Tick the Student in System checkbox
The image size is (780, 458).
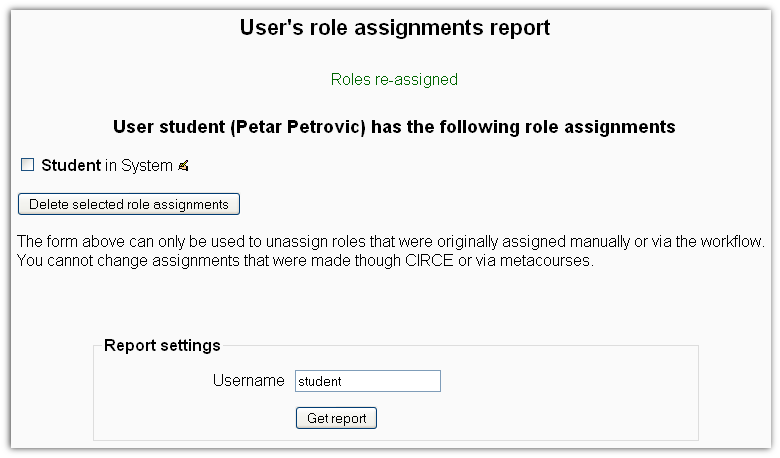tap(27, 165)
